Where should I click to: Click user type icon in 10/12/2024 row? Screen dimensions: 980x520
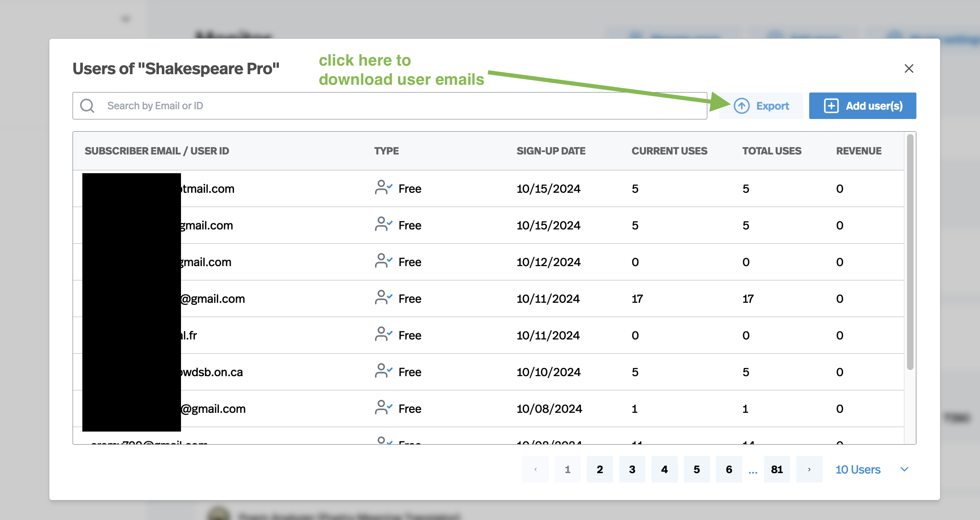pos(383,261)
